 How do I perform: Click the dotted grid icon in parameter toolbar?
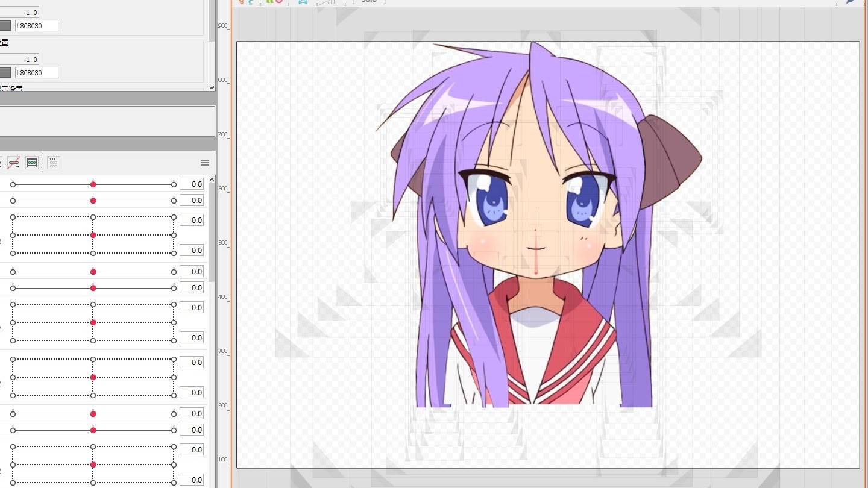(x=54, y=163)
